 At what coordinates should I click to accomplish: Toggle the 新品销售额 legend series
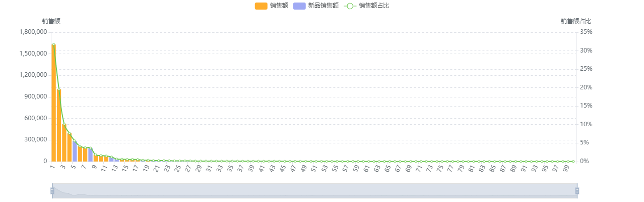pyautogui.click(x=315, y=6)
